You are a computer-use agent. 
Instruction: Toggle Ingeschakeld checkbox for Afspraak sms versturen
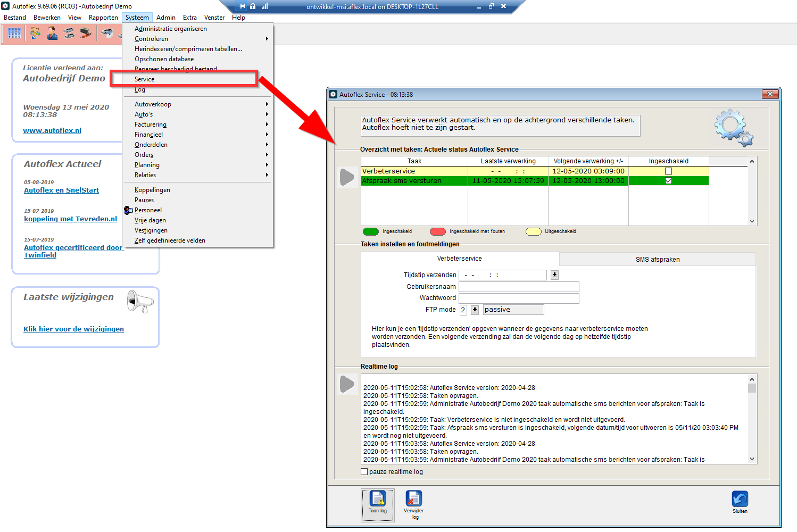pos(668,181)
